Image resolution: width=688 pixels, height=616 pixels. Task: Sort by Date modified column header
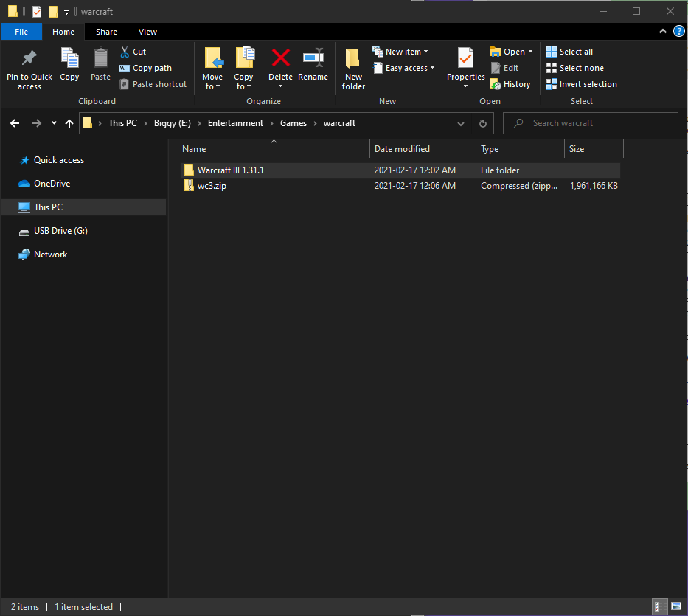423,149
